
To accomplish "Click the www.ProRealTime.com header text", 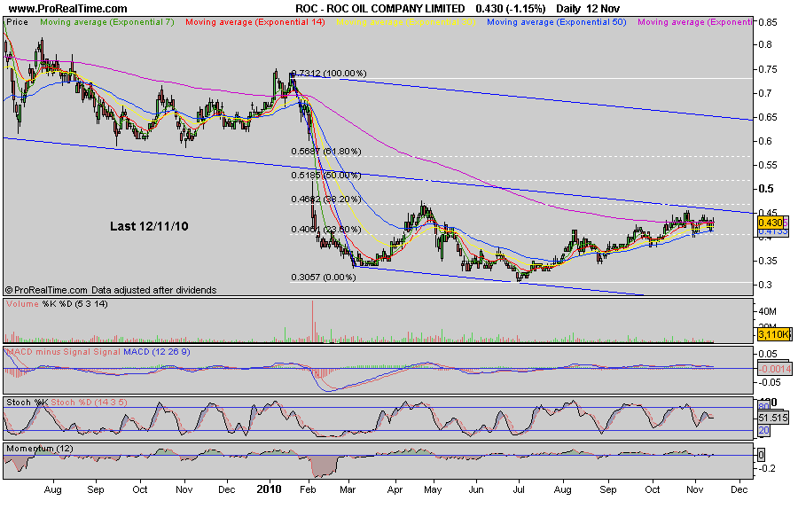I will click(x=67, y=9).
